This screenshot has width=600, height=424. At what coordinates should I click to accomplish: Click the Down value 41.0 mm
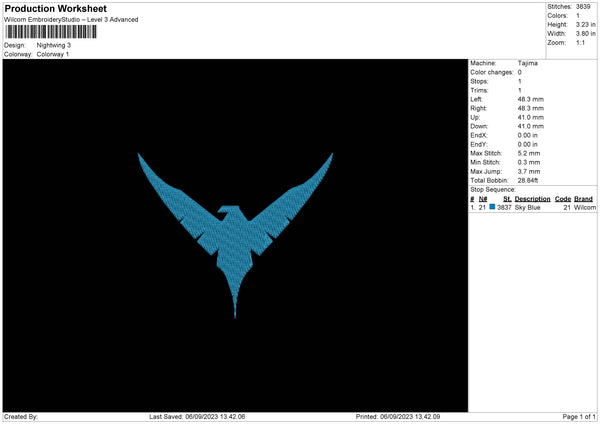(530, 126)
